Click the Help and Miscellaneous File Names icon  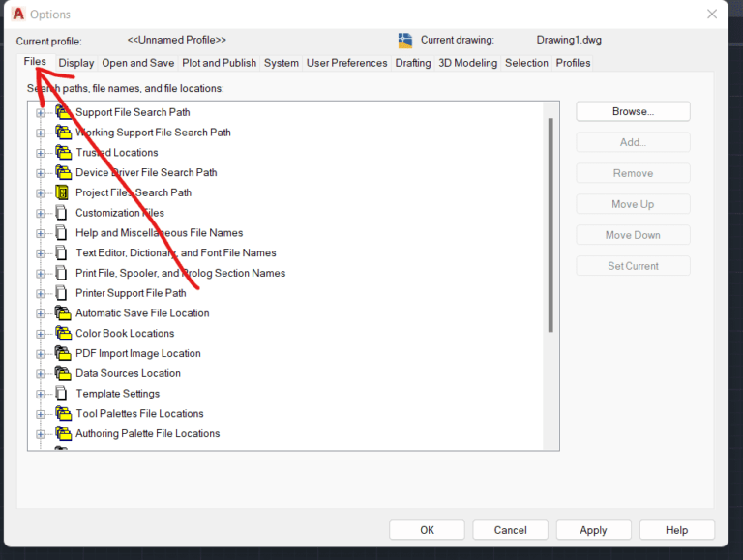(x=61, y=233)
